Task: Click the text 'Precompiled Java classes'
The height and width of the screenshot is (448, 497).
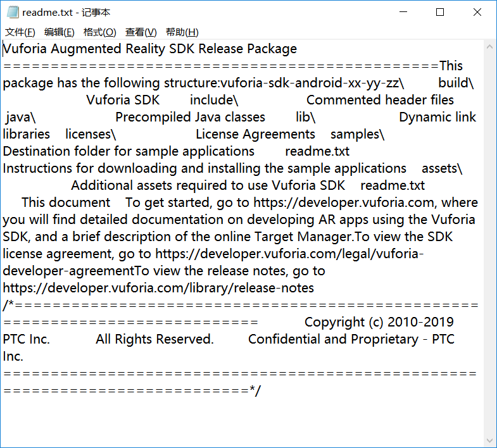Action: (x=190, y=117)
